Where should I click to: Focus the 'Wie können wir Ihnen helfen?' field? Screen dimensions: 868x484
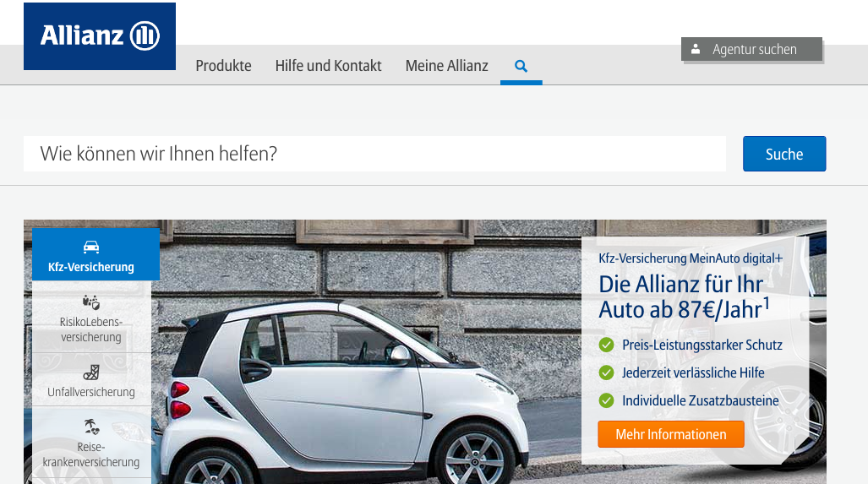(x=374, y=154)
